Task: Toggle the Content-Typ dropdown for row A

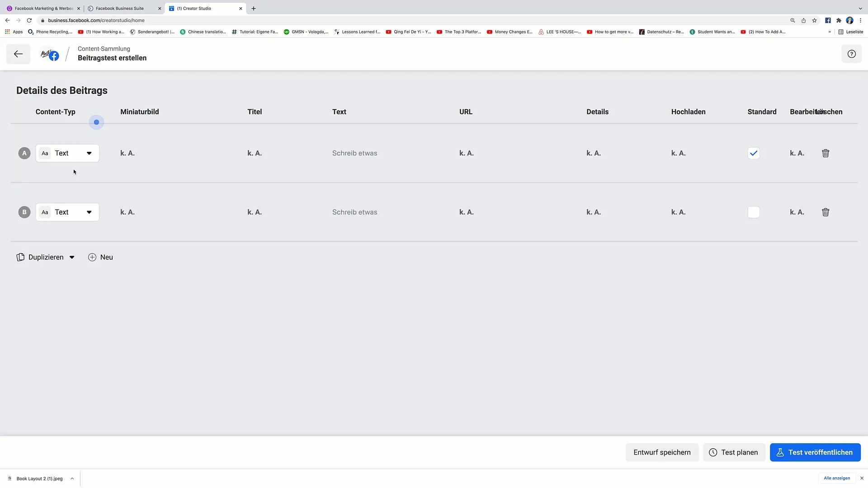Action: (x=89, y=153)
